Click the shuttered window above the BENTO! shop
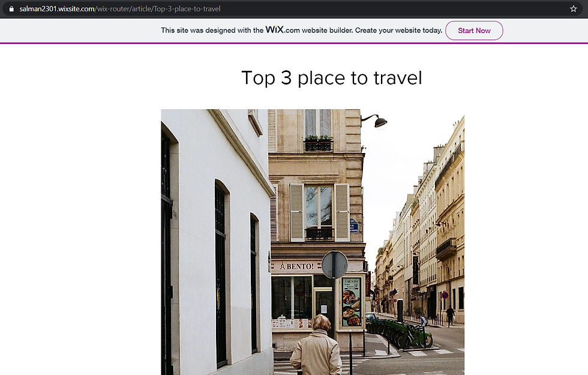Image resolution: width=588 pixels, height=375 pixels. tap(319, 212)
